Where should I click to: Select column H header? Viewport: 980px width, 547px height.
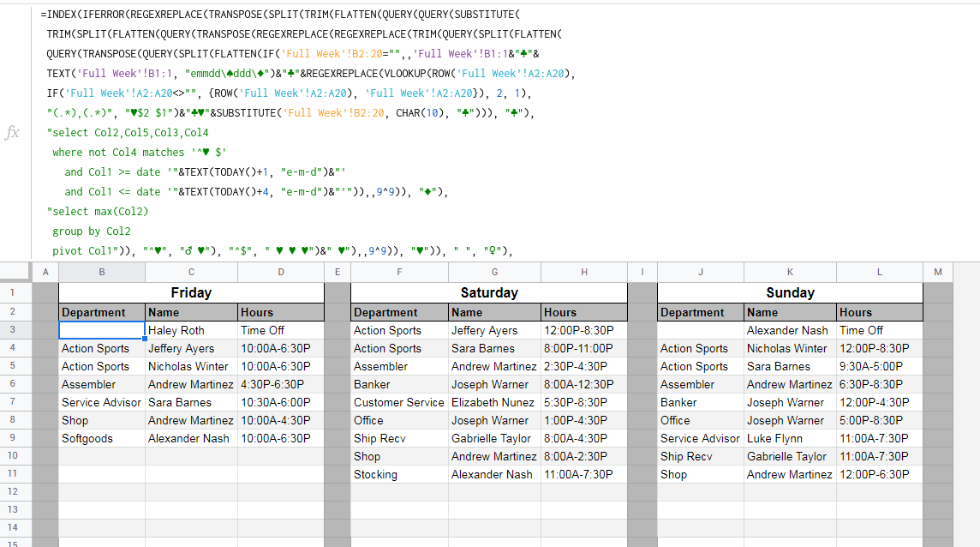tap(583, 272)
